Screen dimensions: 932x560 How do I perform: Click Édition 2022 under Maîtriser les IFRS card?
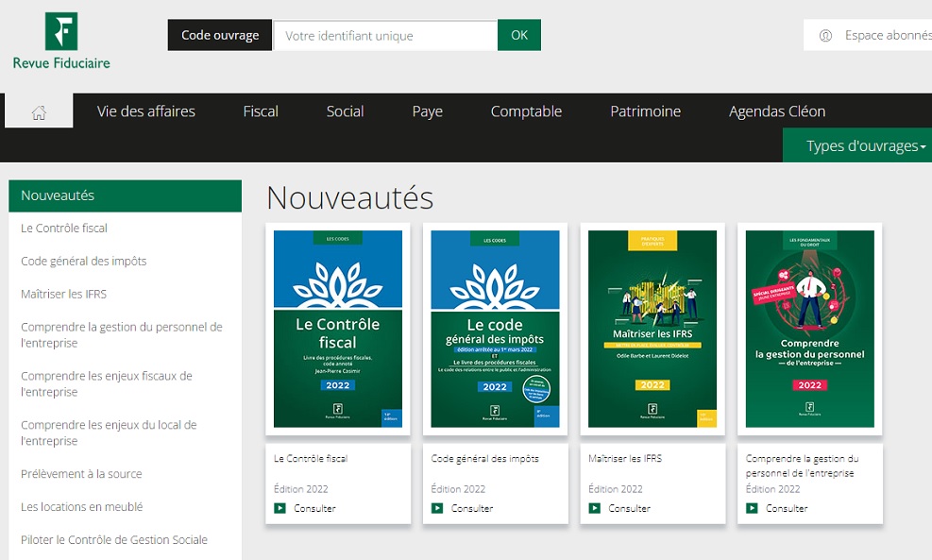coord(616,488)
